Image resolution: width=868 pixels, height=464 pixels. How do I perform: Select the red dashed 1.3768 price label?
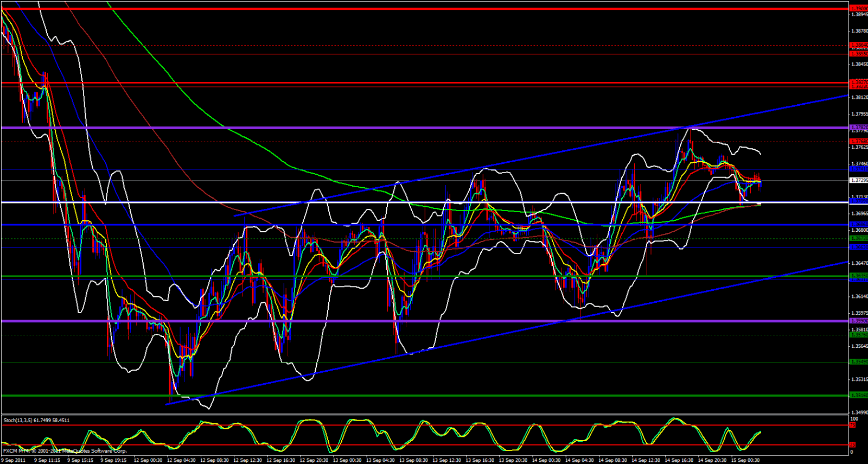(x=858, y=141)
